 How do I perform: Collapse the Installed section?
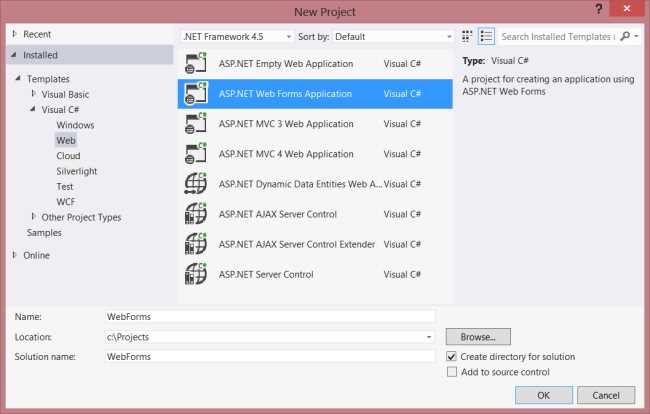click(14, 54)
